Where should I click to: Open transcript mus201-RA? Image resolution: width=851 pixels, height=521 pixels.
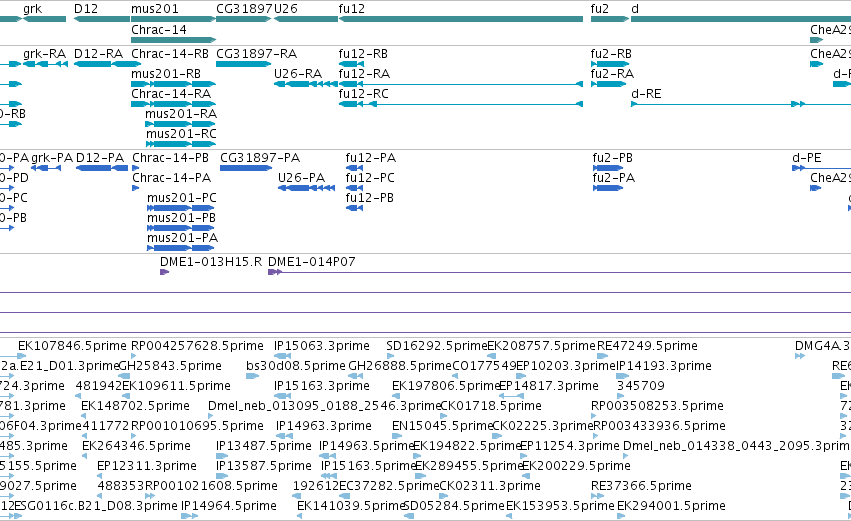click(181, 114)
